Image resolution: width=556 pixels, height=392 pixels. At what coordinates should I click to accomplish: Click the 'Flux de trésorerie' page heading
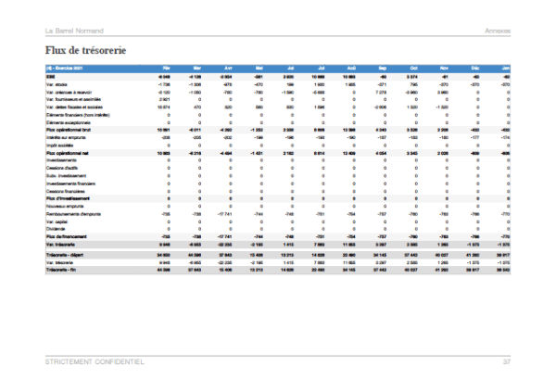pyautogui.click(x=85, y=50)
